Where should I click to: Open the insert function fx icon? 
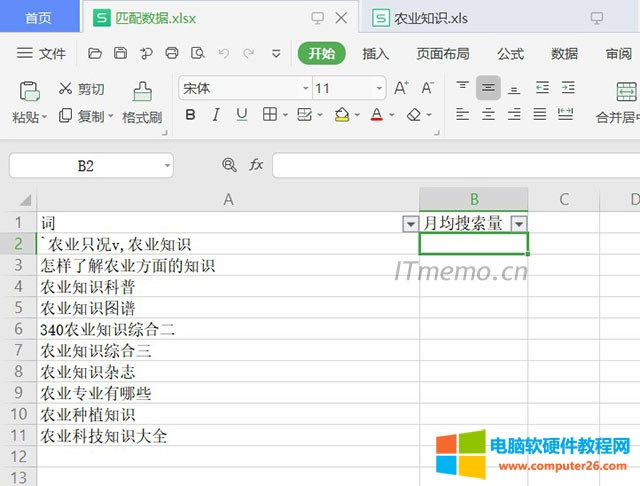pyautogui.click(x=257, y=165)
